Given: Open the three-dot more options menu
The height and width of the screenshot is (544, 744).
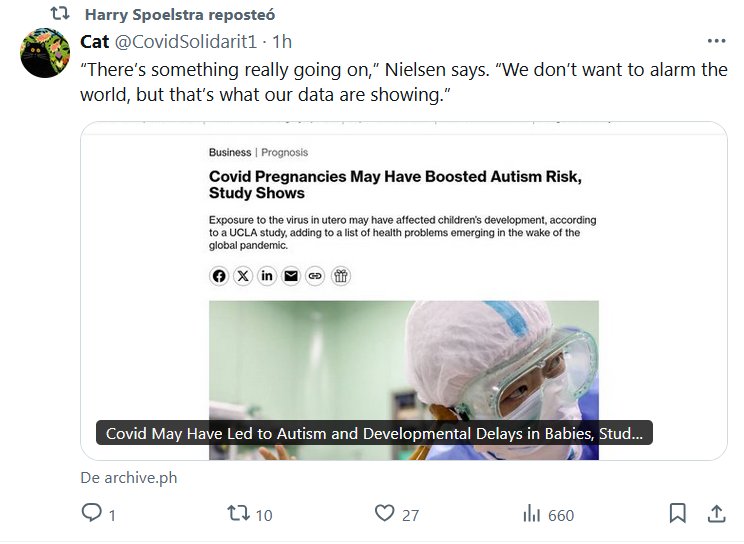Looking at the screenshot, I should 716,41.
